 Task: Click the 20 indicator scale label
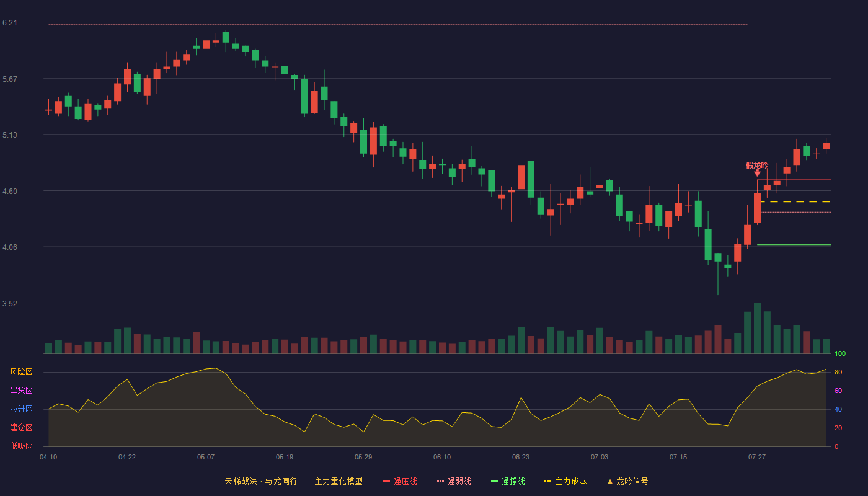pyautogui.click(x=838, y=428)
